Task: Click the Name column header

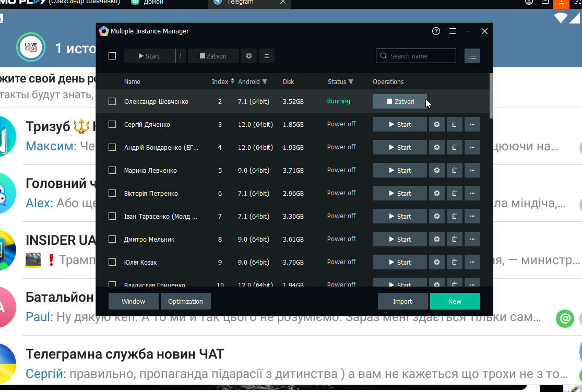Action: [x=132, y=81]
